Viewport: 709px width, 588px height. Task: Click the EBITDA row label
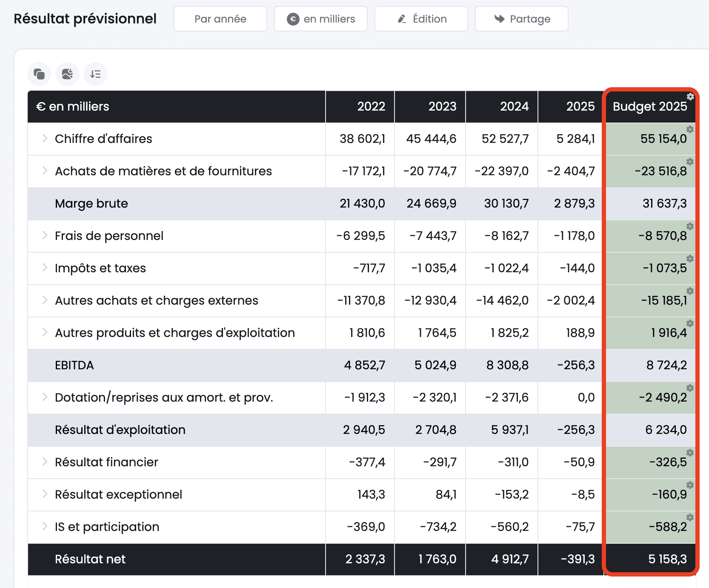(x=74, y=365)
